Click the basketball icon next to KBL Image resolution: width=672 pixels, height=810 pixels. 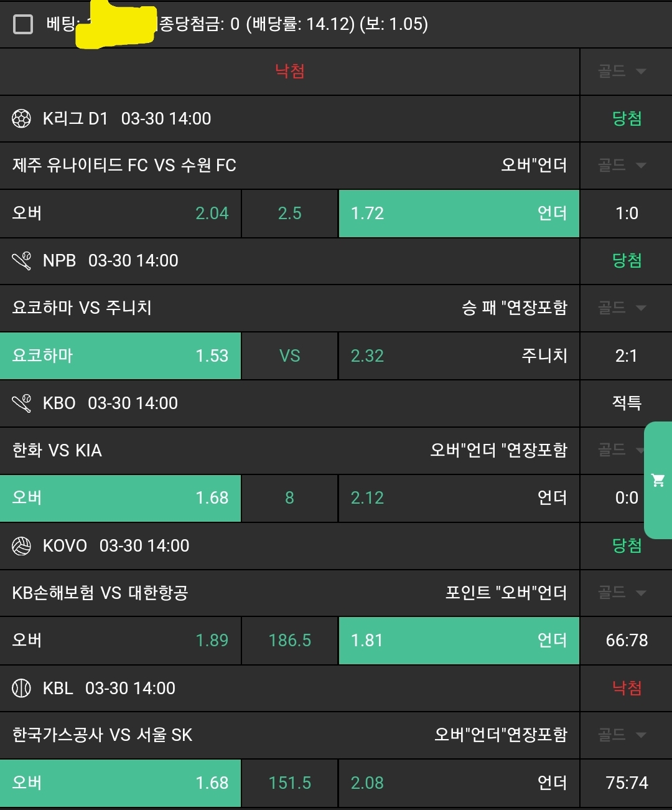tap(22, 688)
